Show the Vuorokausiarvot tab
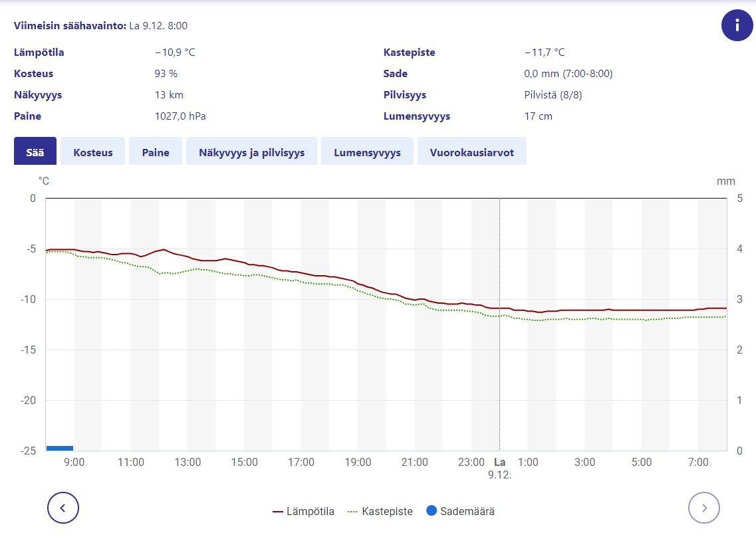 pos(471,152)
